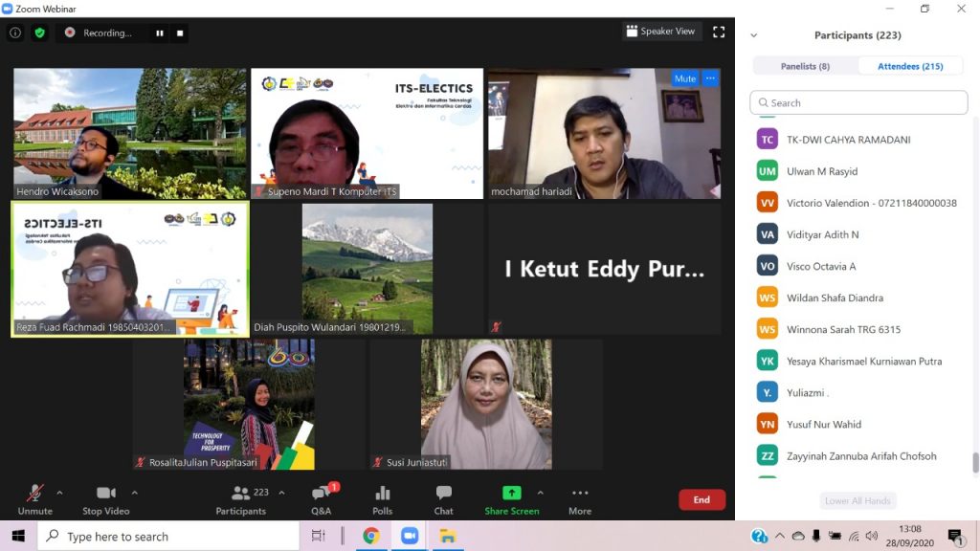Select the Attendees (215) tab
Image resolution: width=980 pixels, height=551 pixels.
tap(911, 66)
